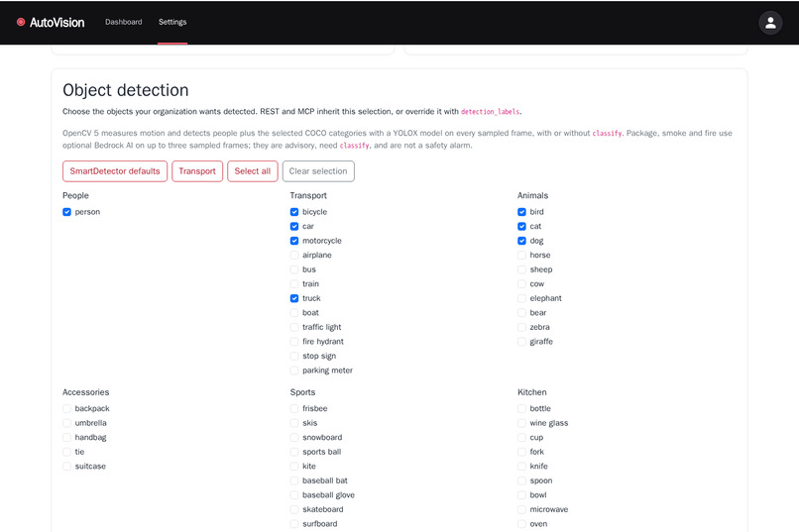Check the zebra checkbox

point(521,327)
